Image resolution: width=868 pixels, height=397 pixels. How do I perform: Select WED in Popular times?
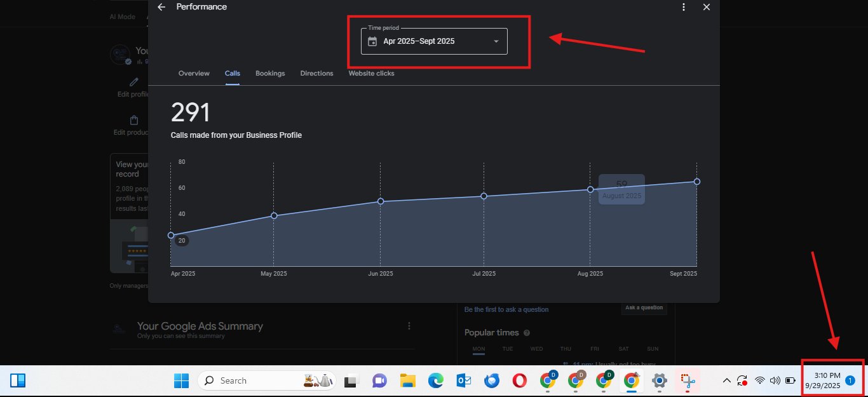click(x=536, y=349)
